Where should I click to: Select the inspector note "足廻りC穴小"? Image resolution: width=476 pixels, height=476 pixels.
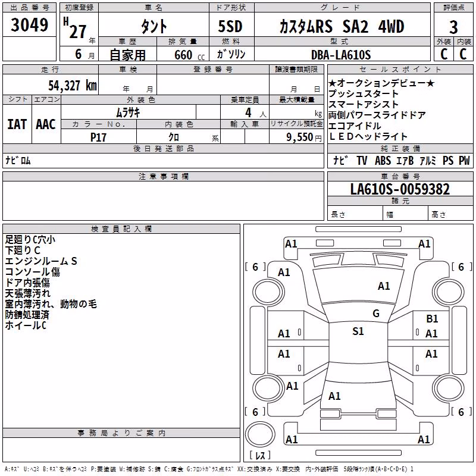click(30, 240)
